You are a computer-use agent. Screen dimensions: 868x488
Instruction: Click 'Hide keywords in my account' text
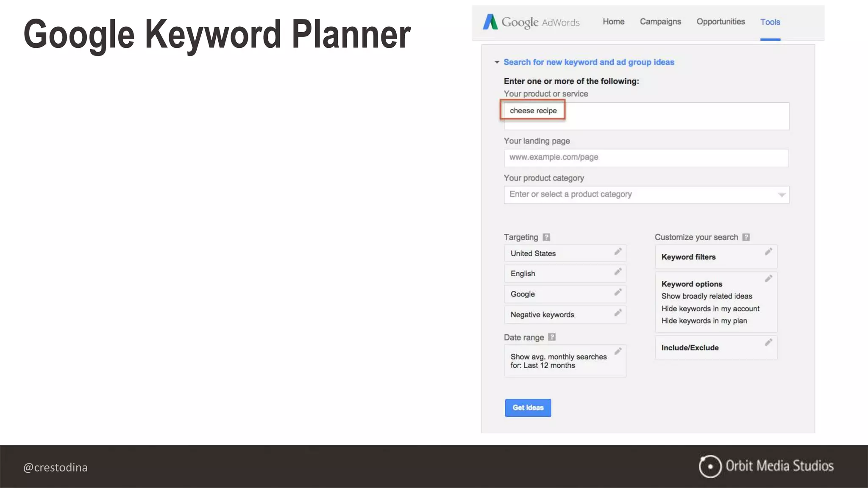710,309
